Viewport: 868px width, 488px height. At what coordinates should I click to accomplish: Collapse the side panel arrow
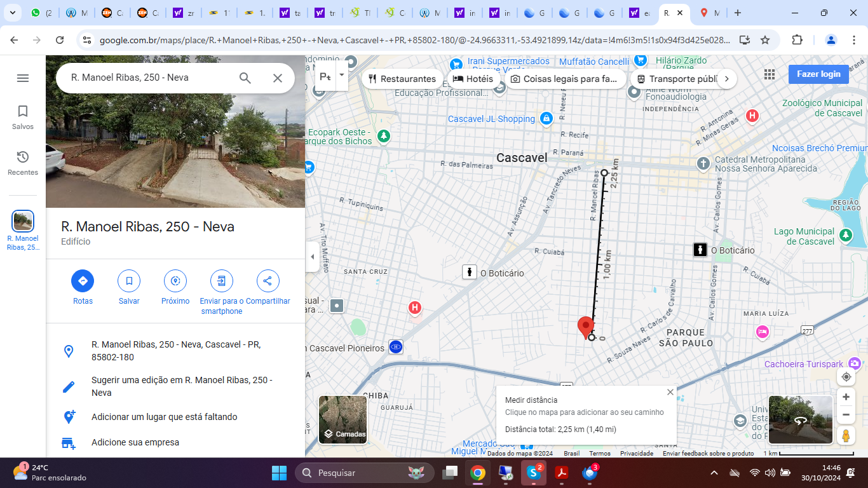point(312,257)
